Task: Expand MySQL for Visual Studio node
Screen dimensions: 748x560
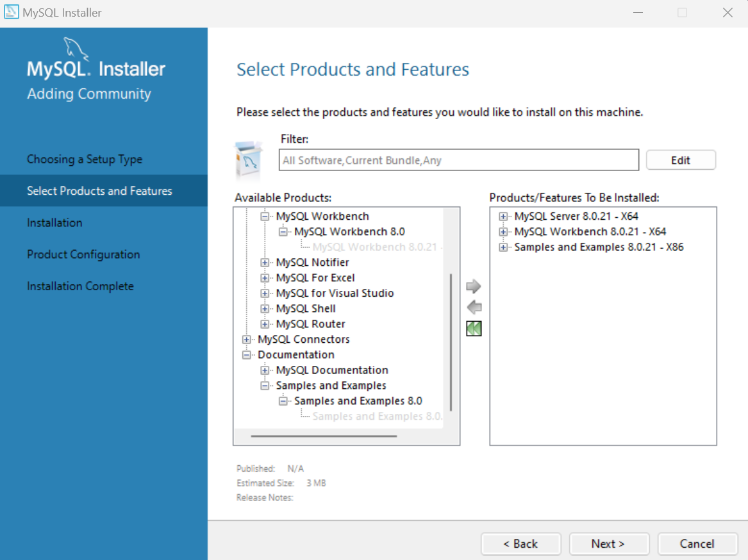Action: point(265,293)
